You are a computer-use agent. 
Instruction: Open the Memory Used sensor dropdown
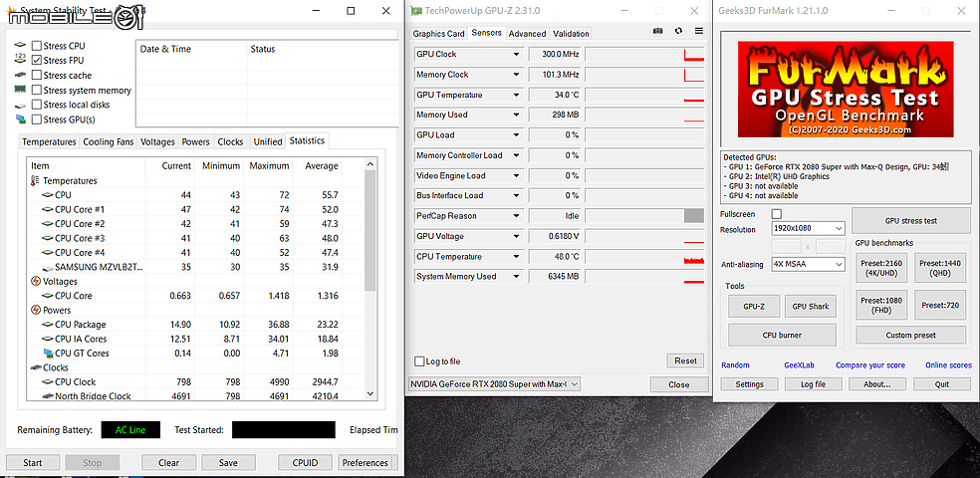(516, 115)
